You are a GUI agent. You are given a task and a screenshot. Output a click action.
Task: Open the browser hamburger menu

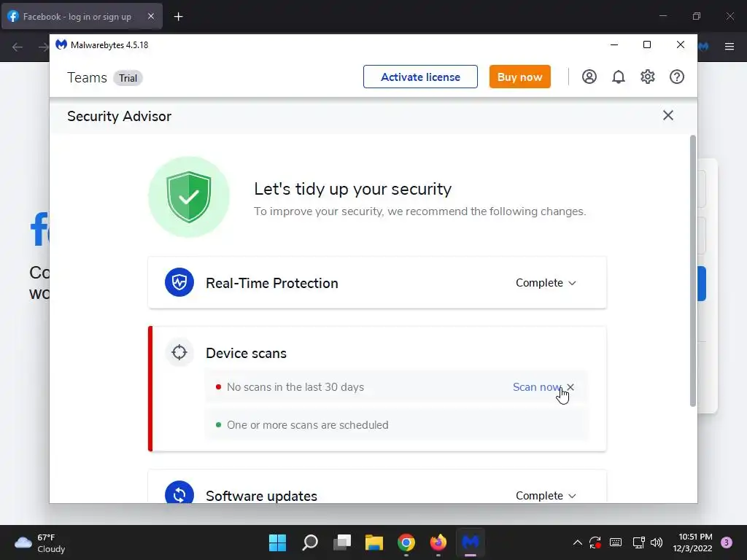(x=729, y=47)
